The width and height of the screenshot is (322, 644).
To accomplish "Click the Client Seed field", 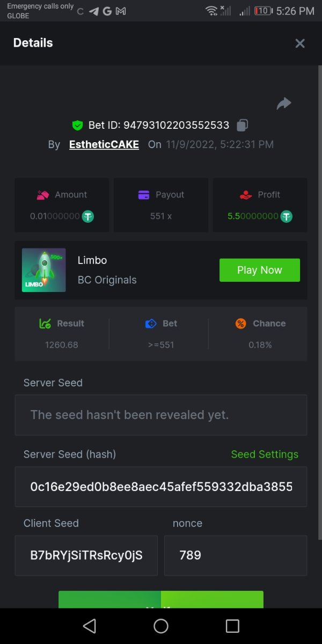I will coord(86,555).
